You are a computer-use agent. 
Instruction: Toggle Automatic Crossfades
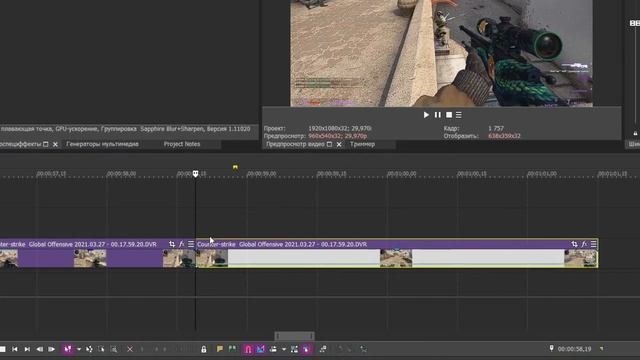[x=260, y=349]
